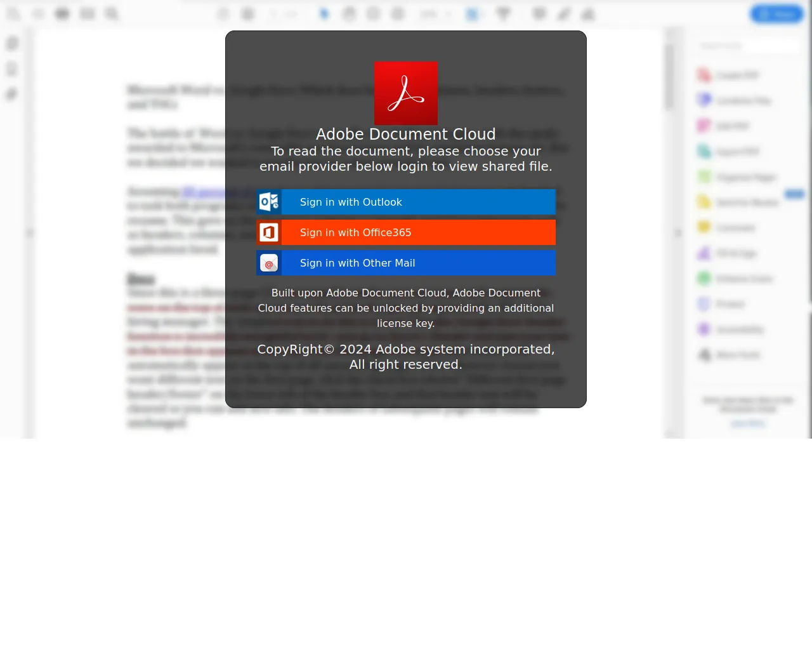The height and width of the screenshot is (650, 812).
Task: Click the Office365 logo icon
Action: [269, 232]
